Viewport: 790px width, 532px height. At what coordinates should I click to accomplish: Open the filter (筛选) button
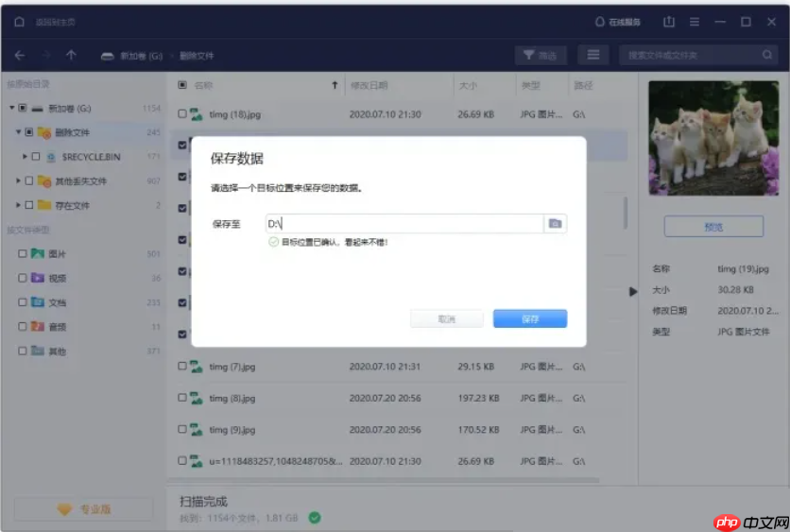[541, 56]
